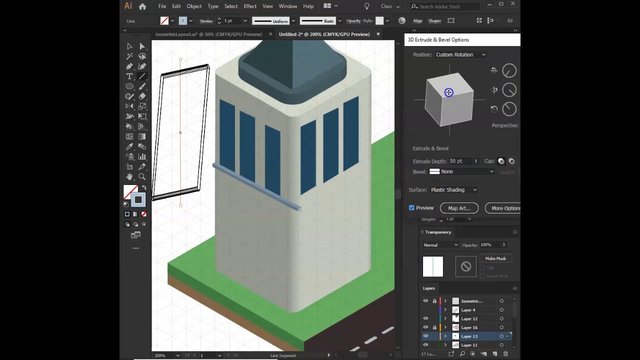Click the foreground Stroke color box in Tools panel
This screenshot has height=360, width=640.
(x=138, y=200)
